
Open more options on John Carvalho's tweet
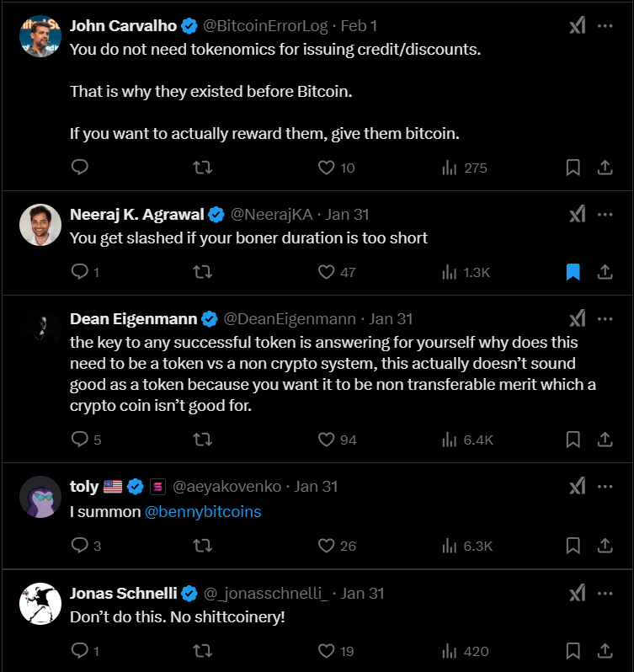[x=605, y=26]
